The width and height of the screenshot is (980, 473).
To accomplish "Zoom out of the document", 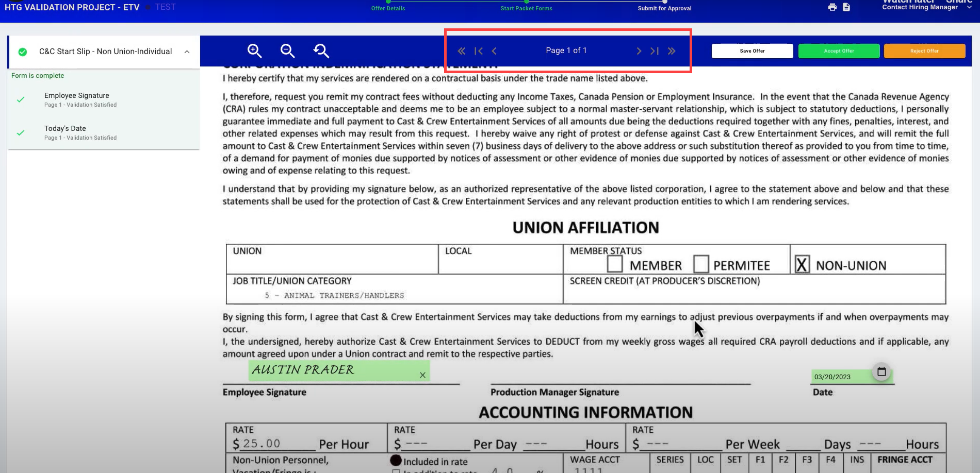I will [287, 50].
